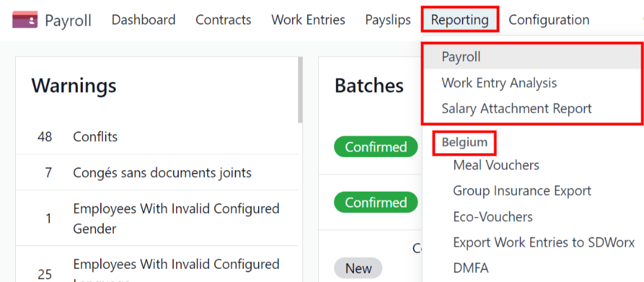Select Meal Vouchers under Belgium
Viewport: 644px width, 282px height.
click(496, 165)
